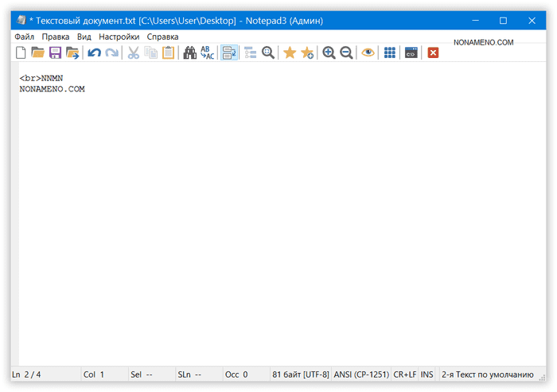Undo the last edit
This screenshot has height=392, width=557.
[x=94, y=52]
